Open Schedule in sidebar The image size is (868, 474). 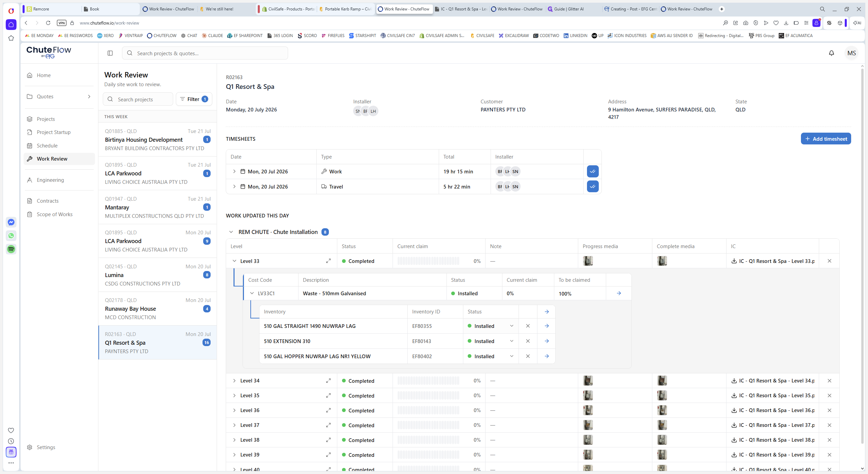(x=59, y=146)
